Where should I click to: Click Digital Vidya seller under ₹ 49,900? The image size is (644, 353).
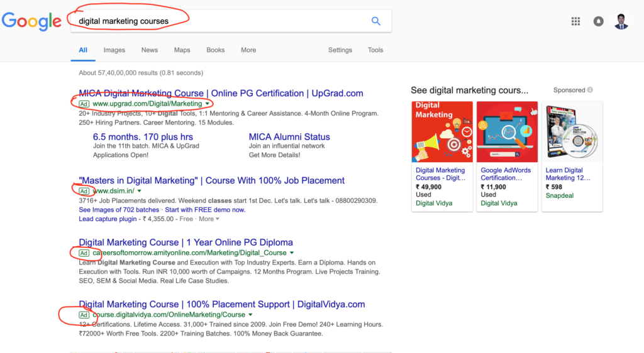click(x=434, y=204)
